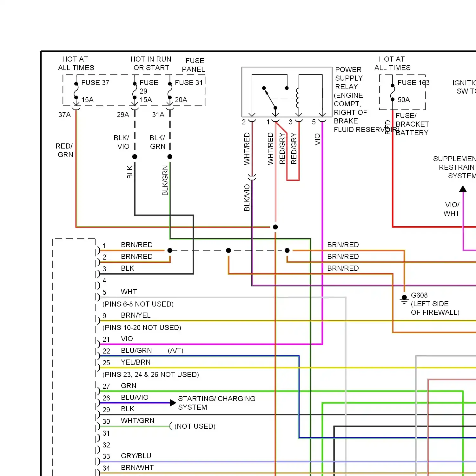Select the "VIO/ WHT" wire label
The width and height of the screenshot is (476, 476).
pyautogui.click(x=452, y=209)
